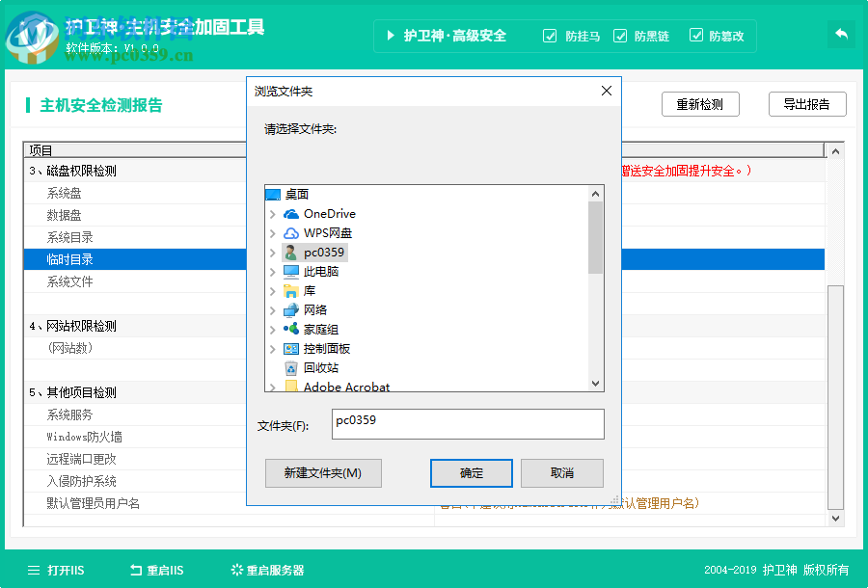Click the 新建文件夹(M) button
Image resolution: width=868 pixels, height=588 pixels.
(323, 473)
